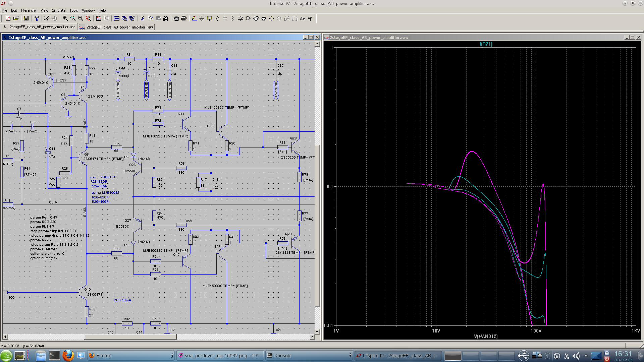Open the Component gate-symbol chooser
The width and height of the screenshot is (644, 362).
click(248, 18)
